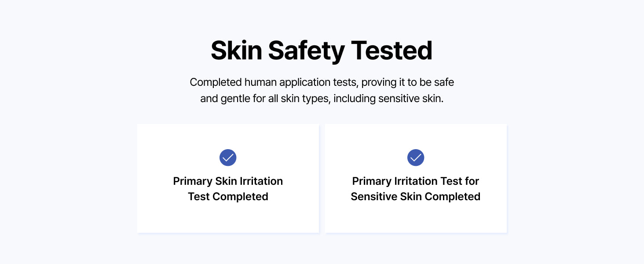Click the word Safety in the heading
This screenshot has width=644, height=264.
click(x=306, y=51)
